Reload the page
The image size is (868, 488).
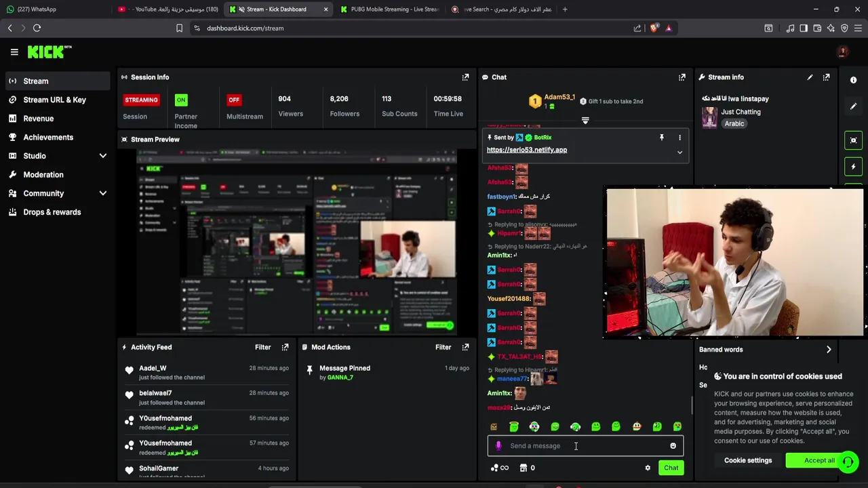37,28
